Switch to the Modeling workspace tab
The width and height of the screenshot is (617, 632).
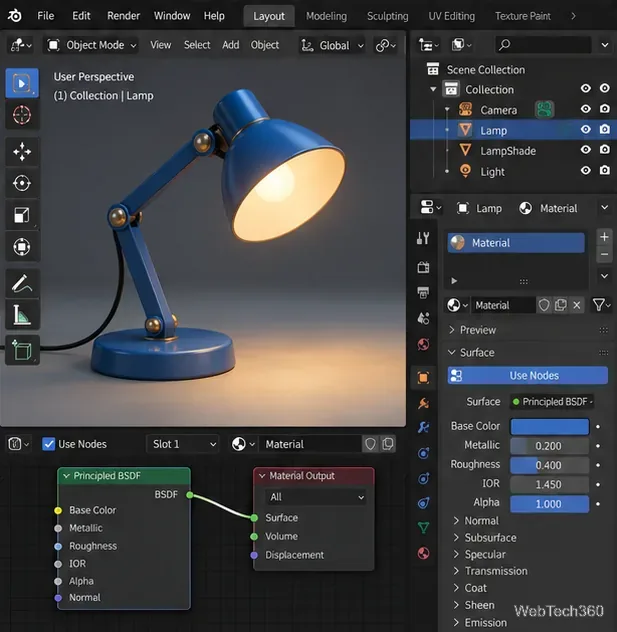(326, 16)
